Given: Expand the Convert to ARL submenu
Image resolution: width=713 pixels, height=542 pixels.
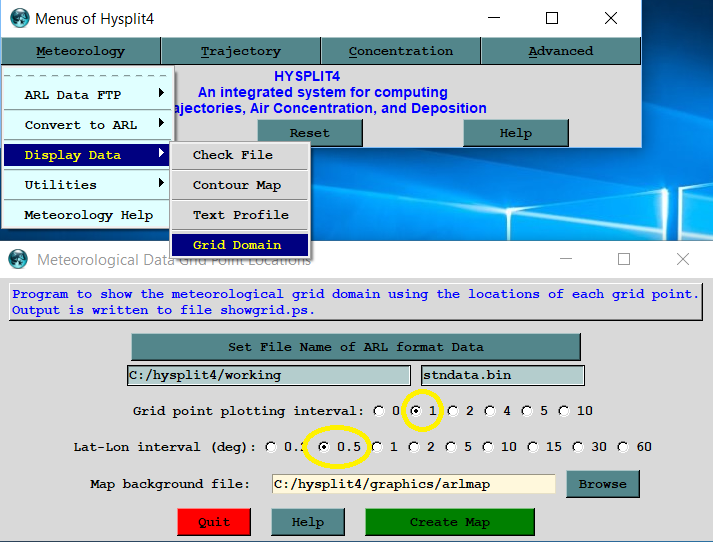Looking at the screenshot, I should coord(88,125).
